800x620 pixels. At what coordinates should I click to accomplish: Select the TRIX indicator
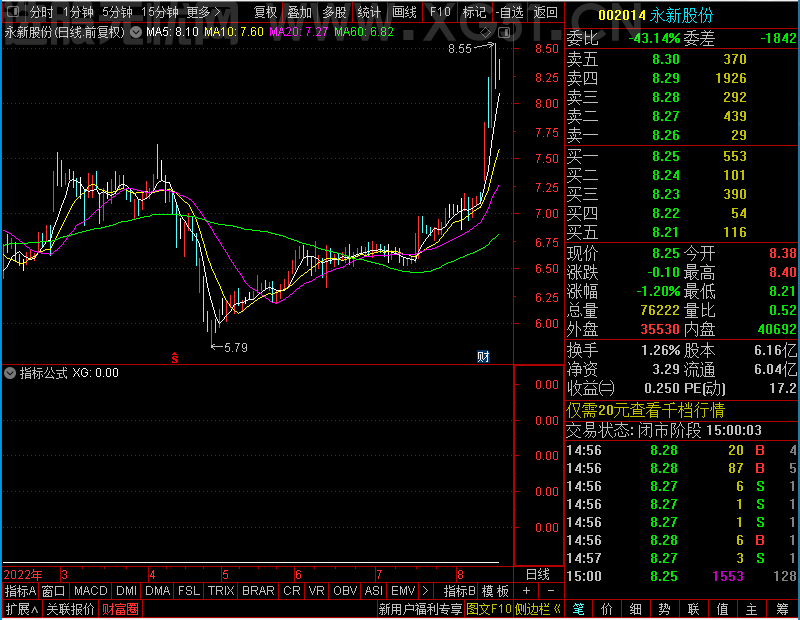point(221,591)
